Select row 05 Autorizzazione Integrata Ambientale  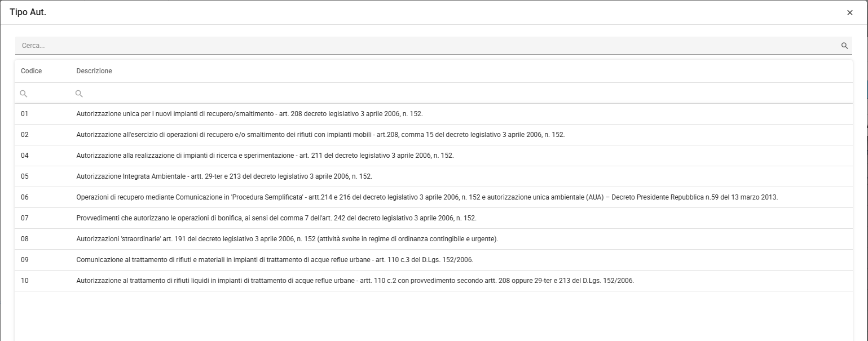pyautogui.click(x=433, y=176)
